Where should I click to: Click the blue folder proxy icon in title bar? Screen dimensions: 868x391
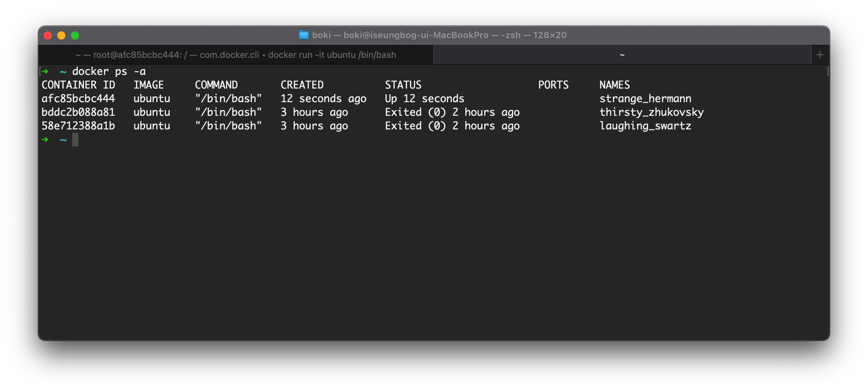(303, 35)
